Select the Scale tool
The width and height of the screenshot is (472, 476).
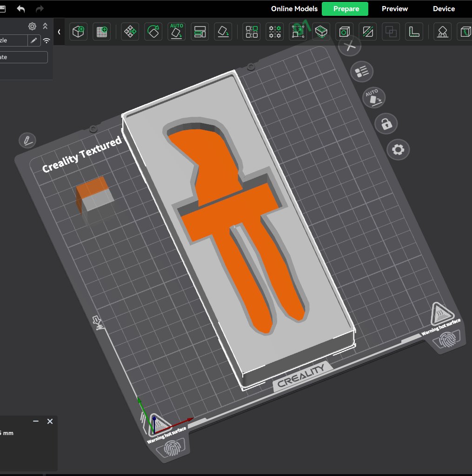point(298,32)
